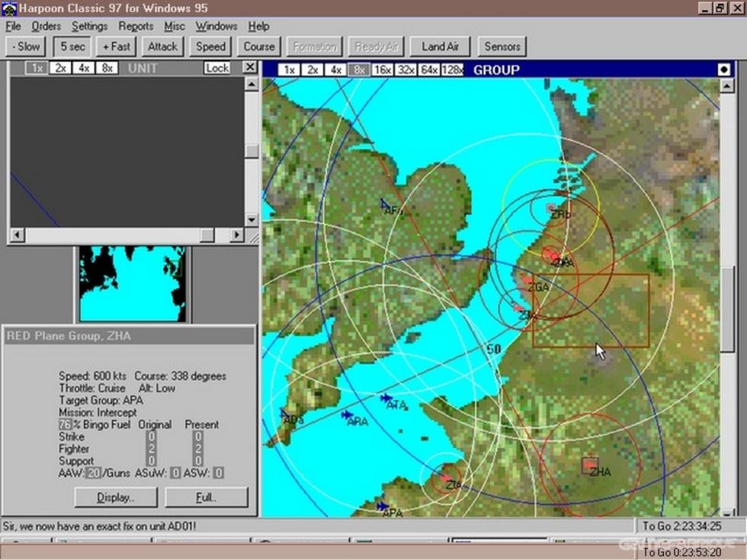Viewport: 747px width, 560px height.
Task: Set GROUP map zoom to 64x
Action: point(428,70)
